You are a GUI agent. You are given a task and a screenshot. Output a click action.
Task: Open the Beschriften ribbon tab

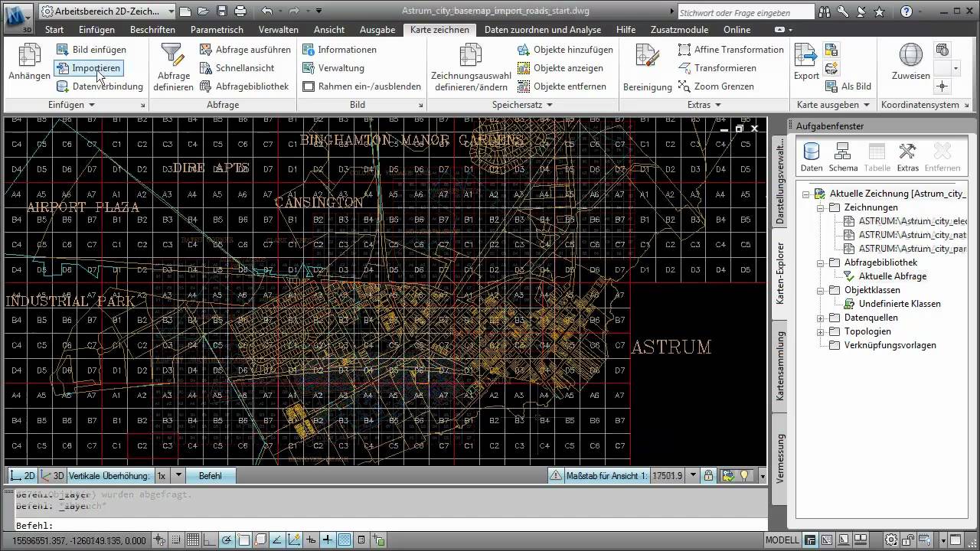point(152,30)
